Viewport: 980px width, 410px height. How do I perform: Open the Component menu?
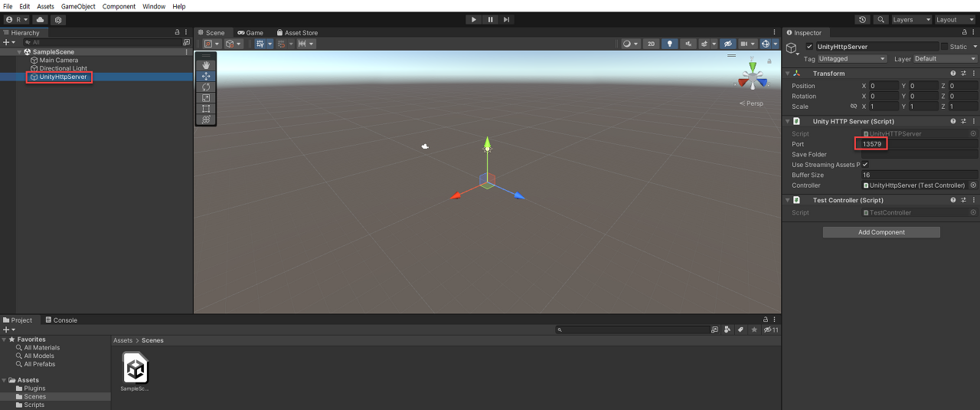(119, 6)
